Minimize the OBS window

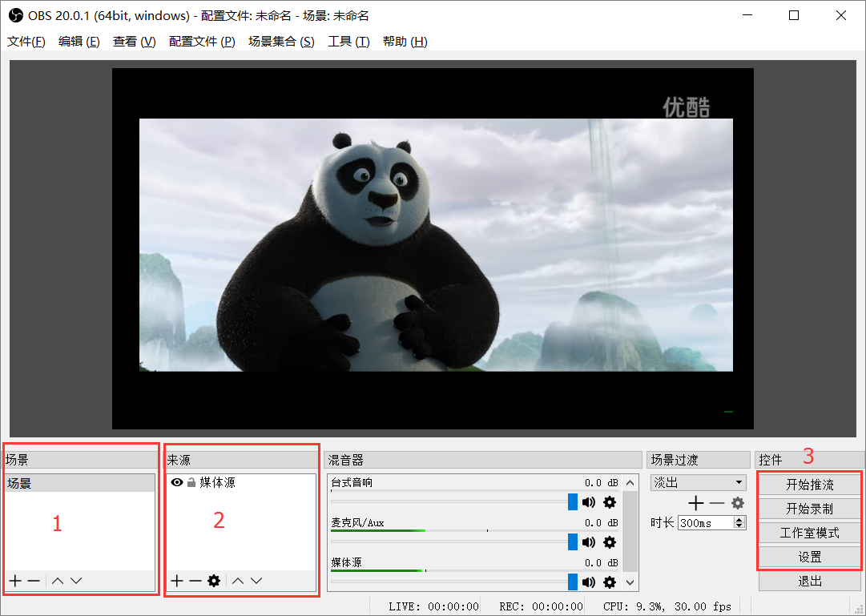click(x=747, y=15)
